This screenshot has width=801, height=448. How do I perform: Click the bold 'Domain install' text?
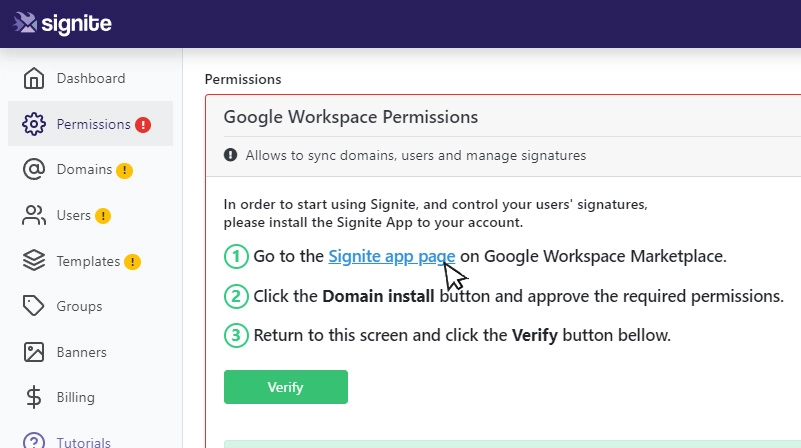[378, 296]
